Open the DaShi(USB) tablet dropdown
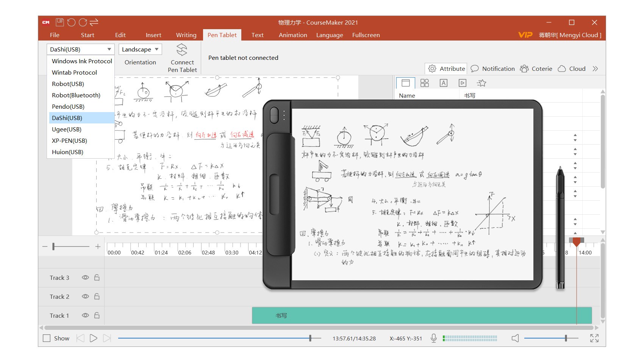The height and width of the screenshot is (362, 644). point(80,49)
